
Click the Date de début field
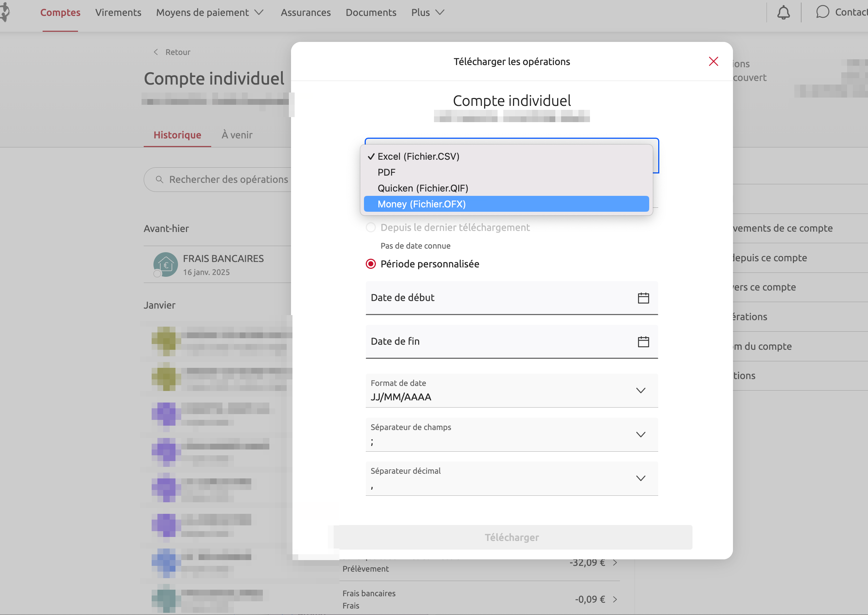[x=512, y=298]
